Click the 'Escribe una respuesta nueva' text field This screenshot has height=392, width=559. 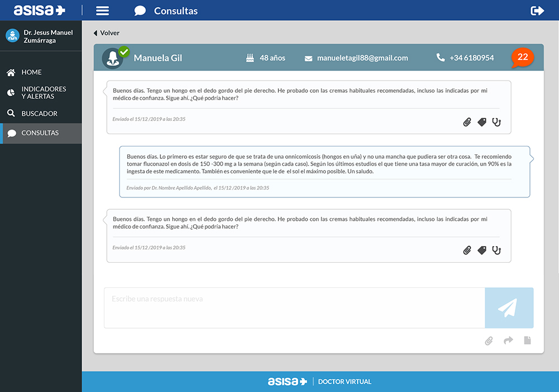(x=294, y=308)
